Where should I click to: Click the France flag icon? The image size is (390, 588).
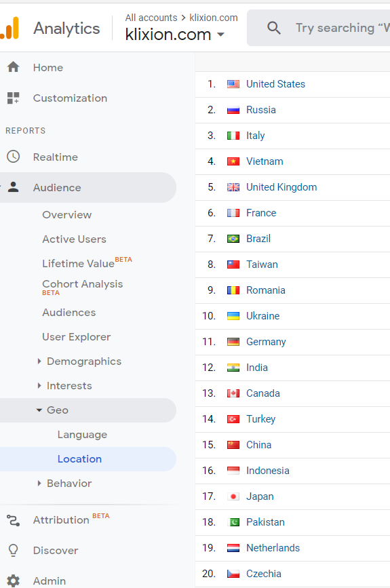point(233,213)
